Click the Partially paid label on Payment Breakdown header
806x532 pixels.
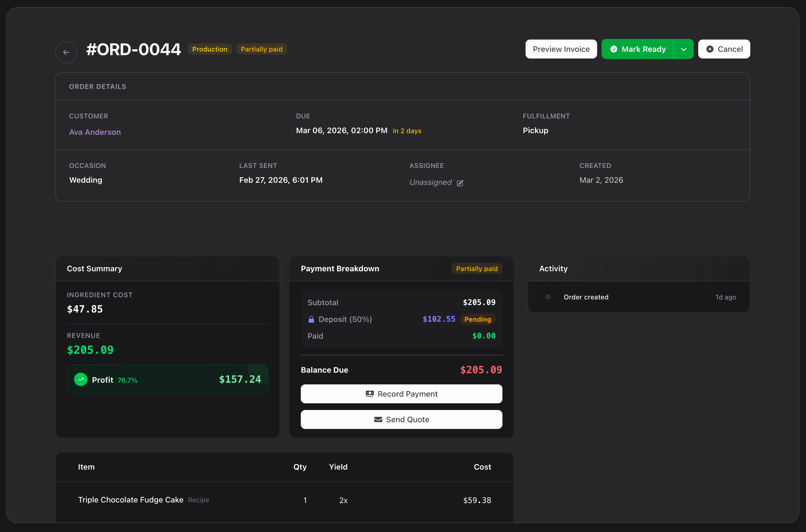tap(477, 269)
